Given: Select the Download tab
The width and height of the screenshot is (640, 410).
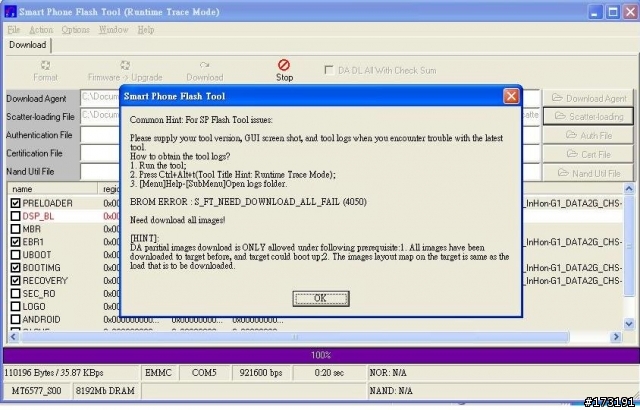Looking at the screenshot, I should coord(27,45).
